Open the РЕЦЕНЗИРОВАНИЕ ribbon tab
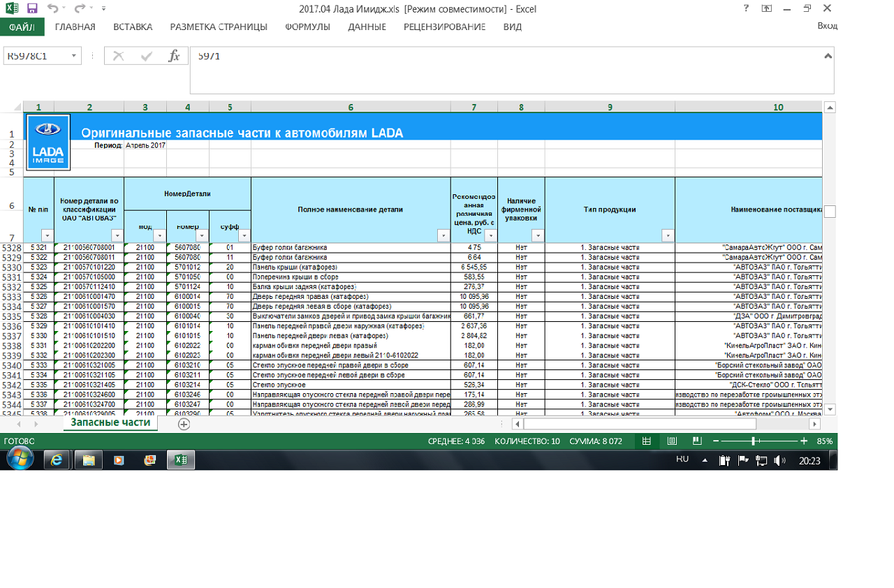 444,27
